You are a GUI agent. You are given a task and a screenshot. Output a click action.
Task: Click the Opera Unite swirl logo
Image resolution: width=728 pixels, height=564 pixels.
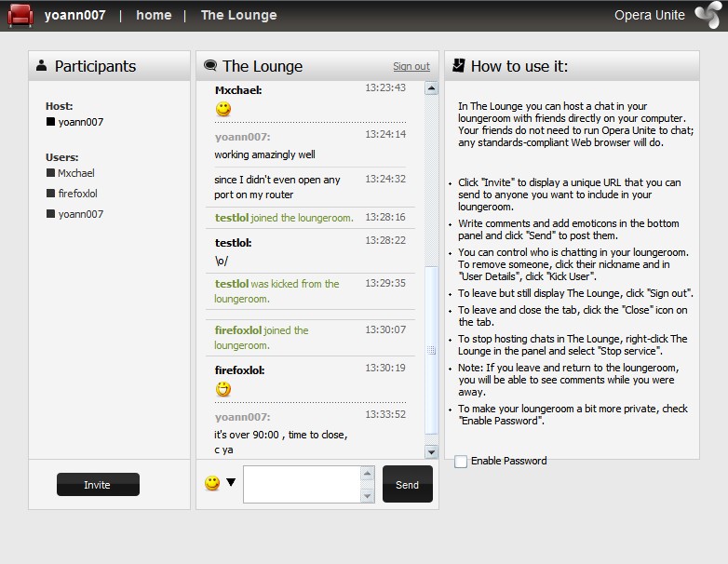coord(708,15)
